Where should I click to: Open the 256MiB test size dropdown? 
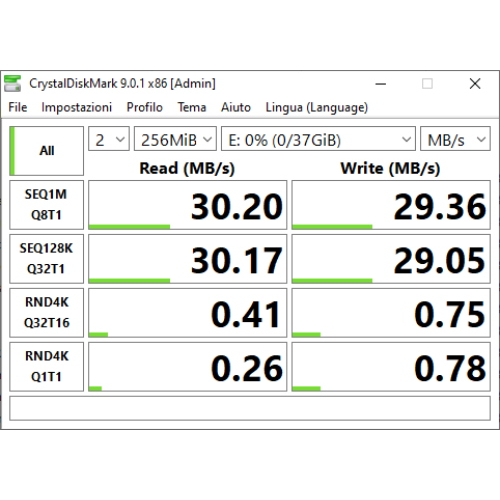(x=175, y=139)
